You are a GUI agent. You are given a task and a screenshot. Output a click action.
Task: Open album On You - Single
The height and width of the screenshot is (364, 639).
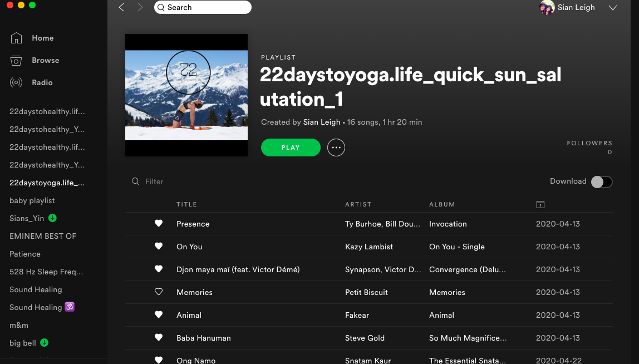click(457, 247)
